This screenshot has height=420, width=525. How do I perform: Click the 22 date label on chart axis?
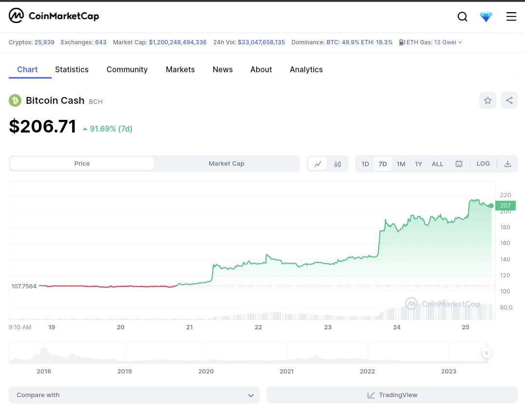[258, 327]
